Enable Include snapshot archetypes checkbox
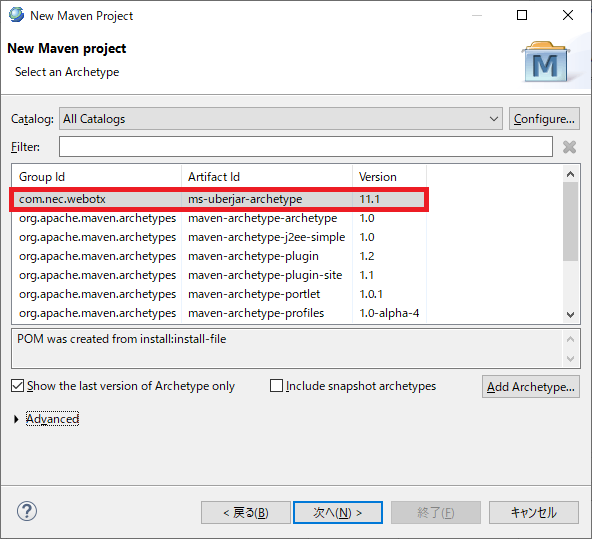 [276, 386]
